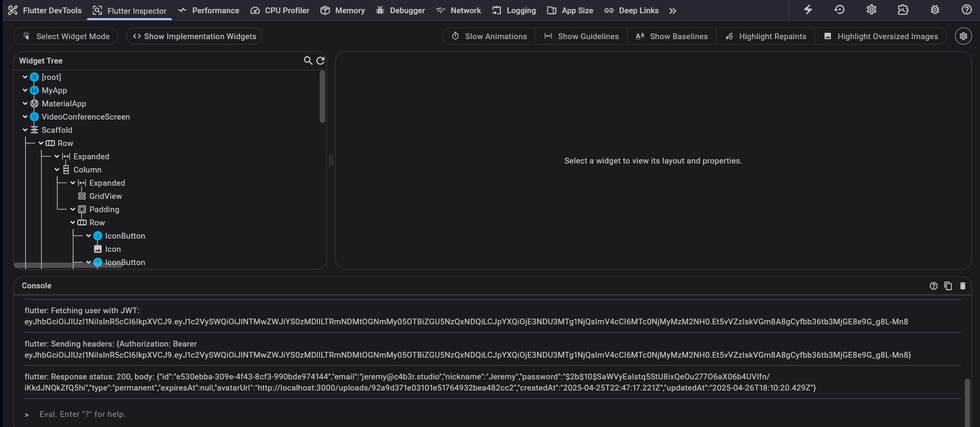This screenshot has height=427, width=980.
Task: Enable Show Guidelines
Action: 581,37
